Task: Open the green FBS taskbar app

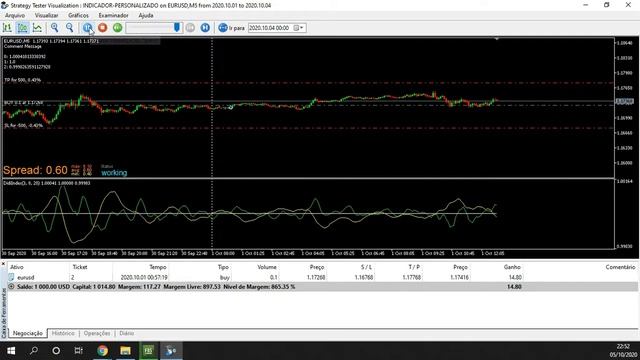Action: coord(148,351)
